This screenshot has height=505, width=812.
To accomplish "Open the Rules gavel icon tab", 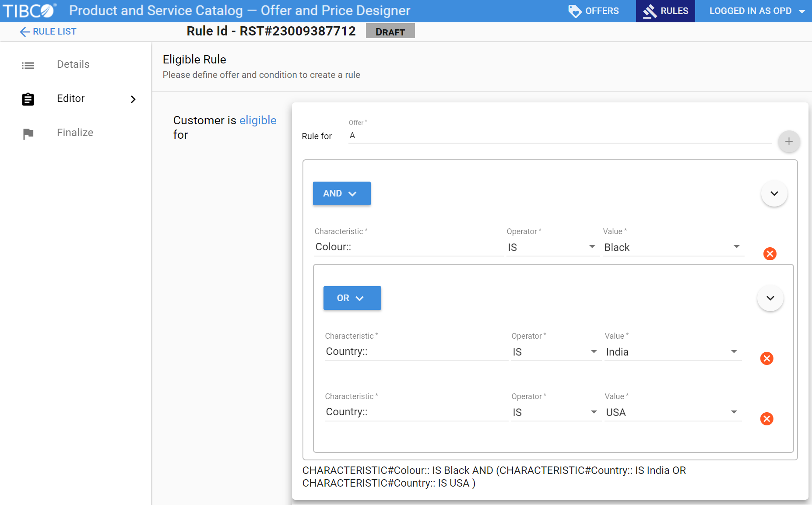I will coord(650,11).
